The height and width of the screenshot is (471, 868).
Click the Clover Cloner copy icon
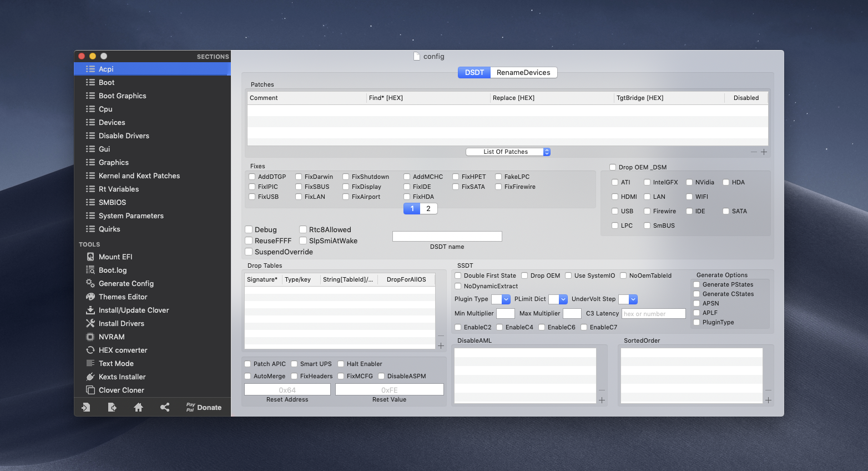pyautogui.click(x=90, y=390)
